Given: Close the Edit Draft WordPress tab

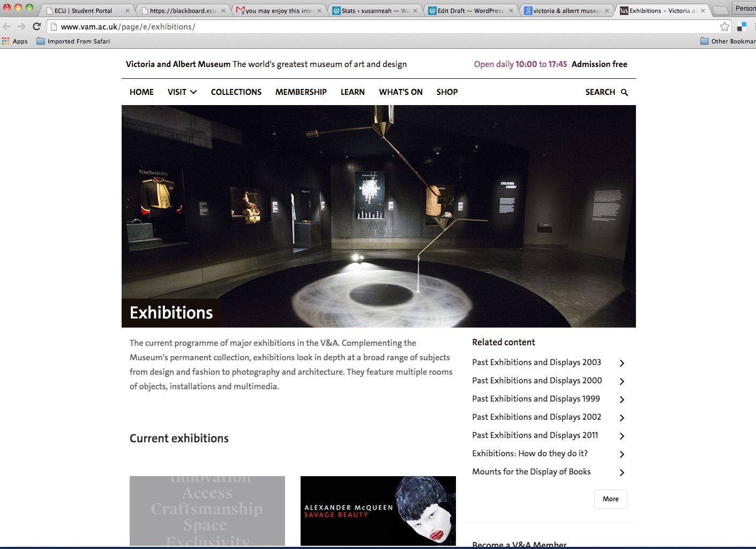Looking at the screenshot, I should 511,11.
